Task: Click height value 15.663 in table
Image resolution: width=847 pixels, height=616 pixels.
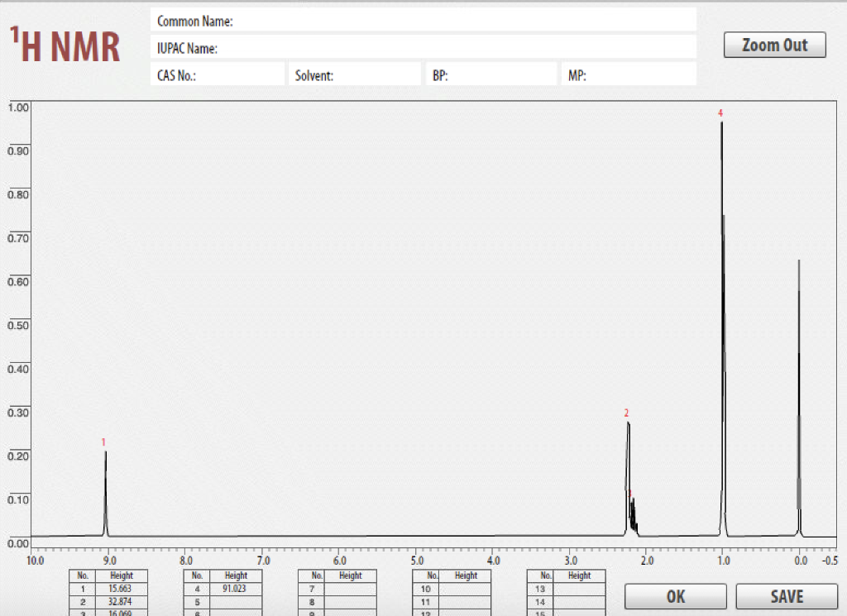Action: point(121,589)
